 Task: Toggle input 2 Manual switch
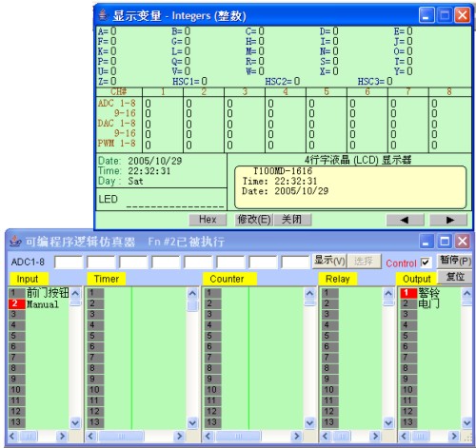16,304
